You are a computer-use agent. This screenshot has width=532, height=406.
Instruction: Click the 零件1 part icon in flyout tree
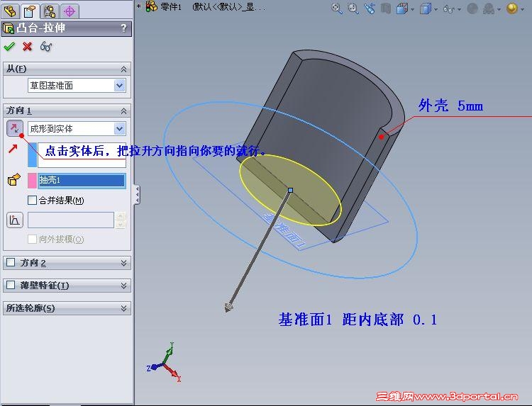[152, 6]
